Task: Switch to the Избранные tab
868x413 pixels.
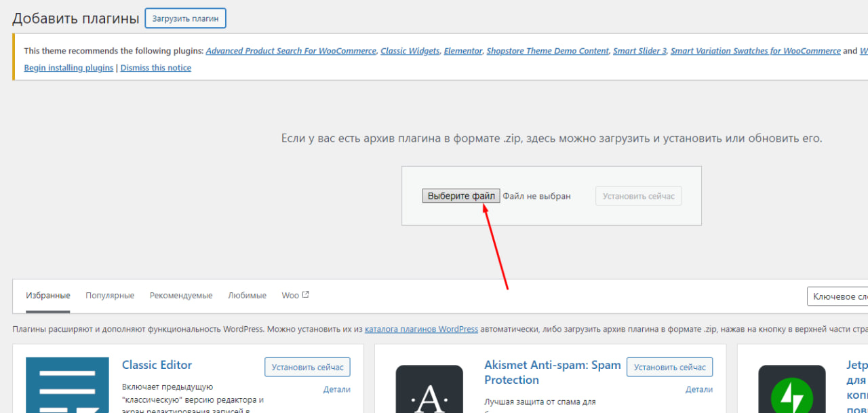Action: coord(48,296)
